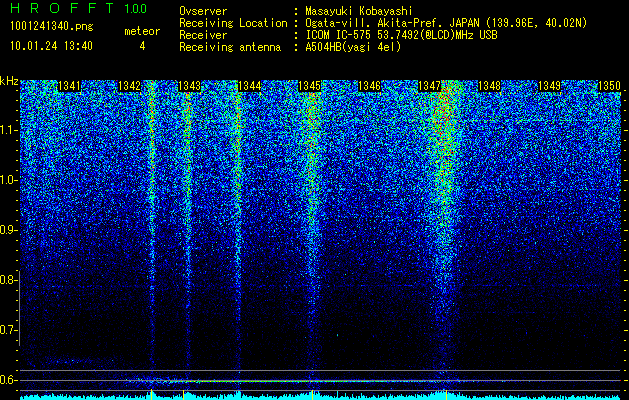Click the 1349 time marker
Image resolution: width=629 pixels, height=400 pixels.
[550, 86]
